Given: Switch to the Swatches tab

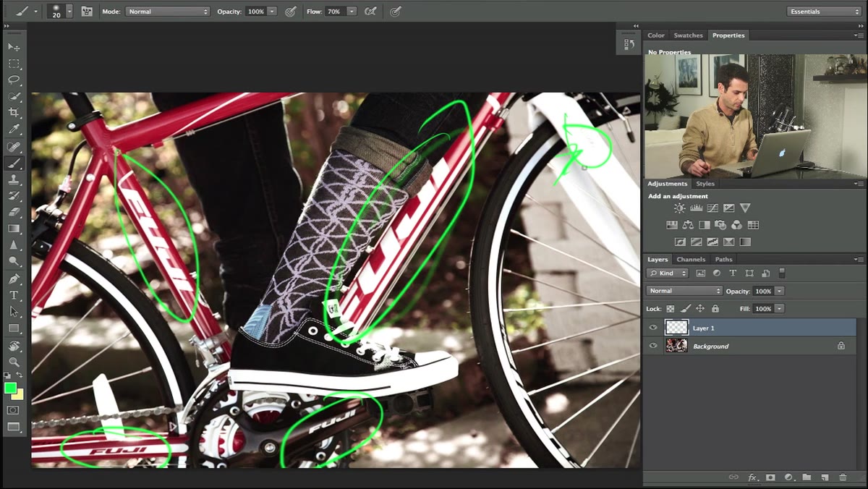Looking at the screenshot, I should tap(688, 35).
